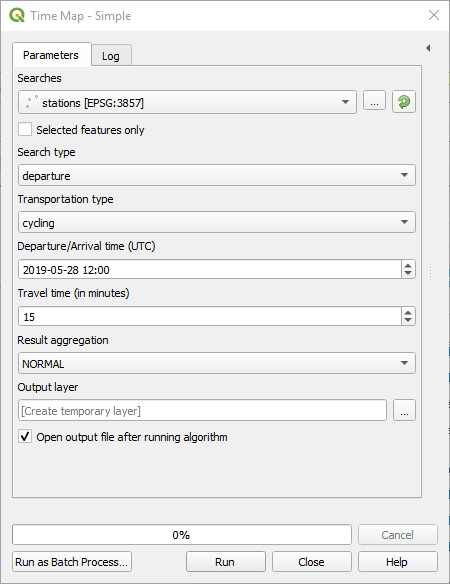Open the Transportation type cycling dropdown
The height and width of the screenshot is (584, 450).
click(217, 222)
